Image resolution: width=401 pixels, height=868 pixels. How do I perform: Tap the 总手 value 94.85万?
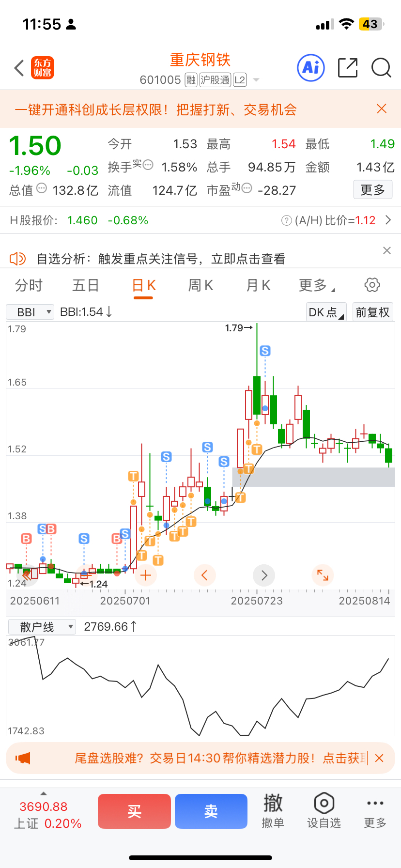click(x=272, y=167)
